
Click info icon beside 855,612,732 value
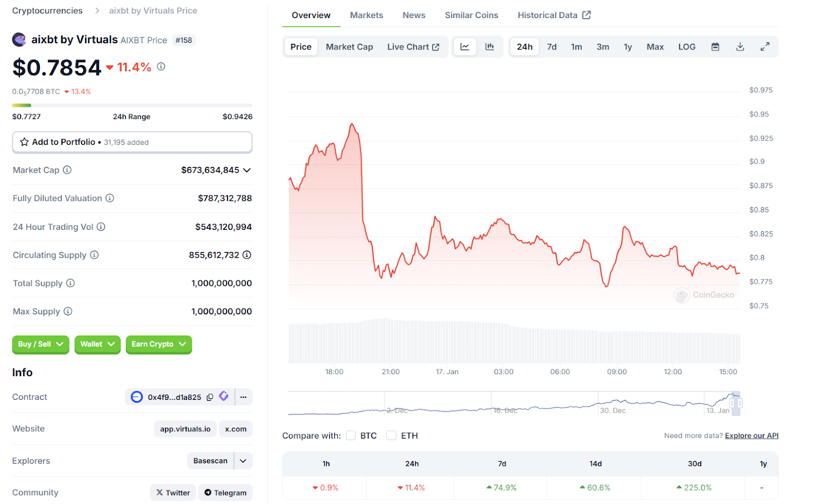pyautogui.click(x=247, y=255)
